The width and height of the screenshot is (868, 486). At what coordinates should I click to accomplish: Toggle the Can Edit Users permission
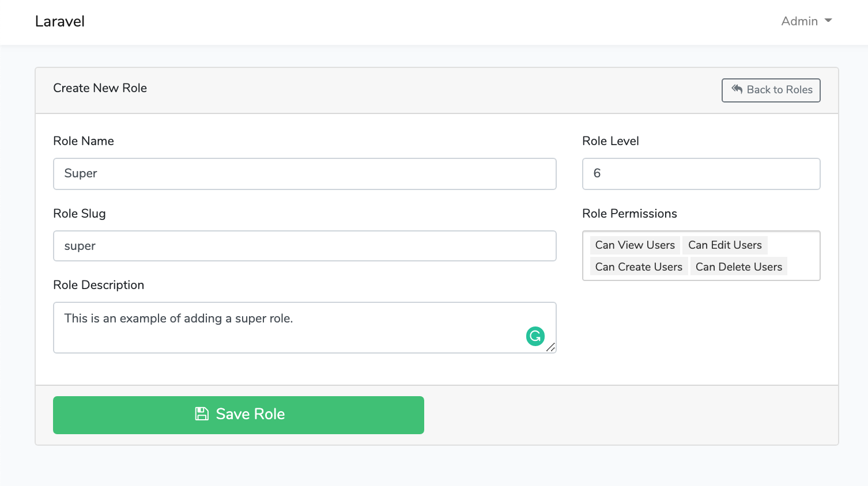(725, 245)
